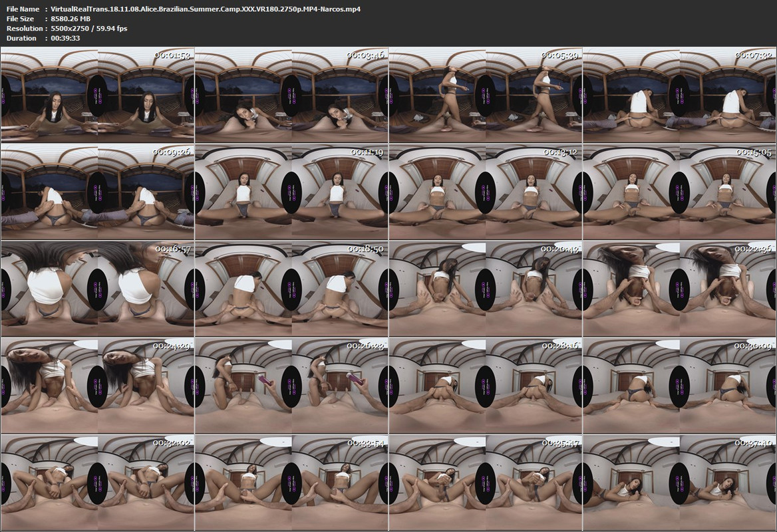Pick the thumbnail at timestamp 00:28:16
The height and width of the screenshot is (532, 777).
(486, 386)
